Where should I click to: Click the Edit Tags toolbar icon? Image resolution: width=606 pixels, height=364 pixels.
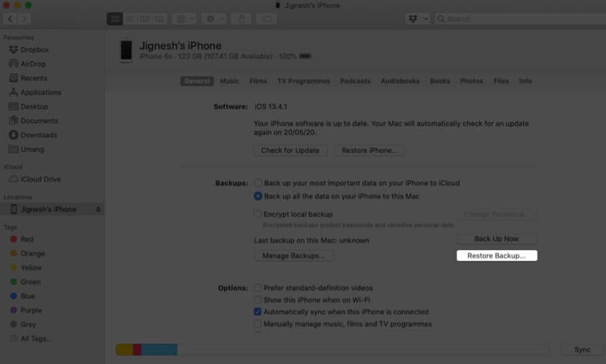(x=266, y=19)
